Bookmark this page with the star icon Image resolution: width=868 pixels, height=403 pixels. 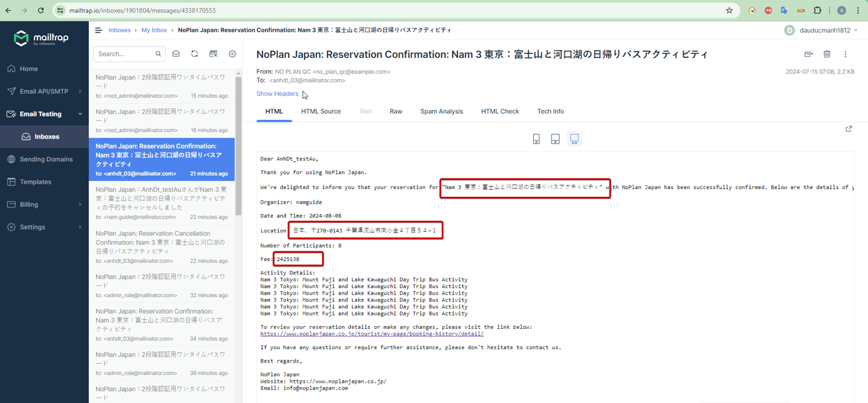pos(729,10)
